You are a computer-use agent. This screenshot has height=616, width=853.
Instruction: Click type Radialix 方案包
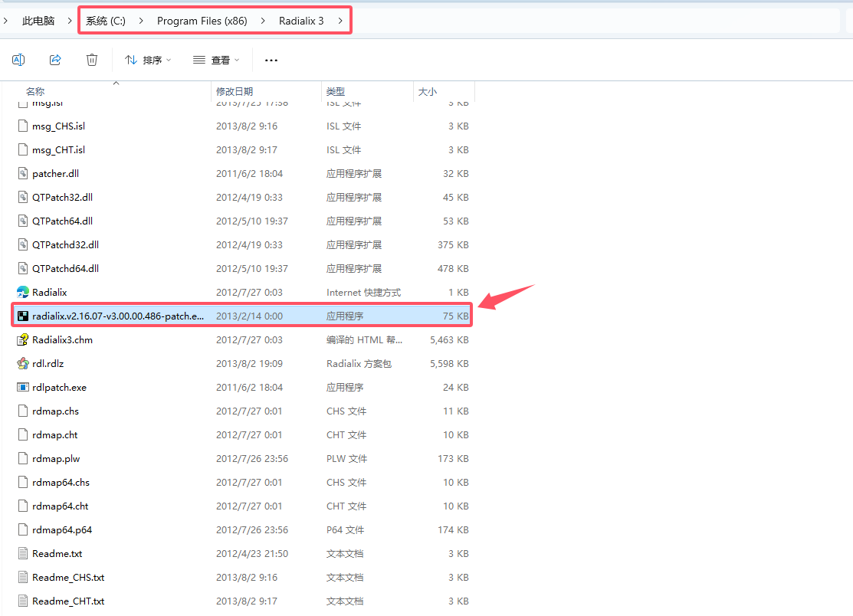tap(359, 363)
